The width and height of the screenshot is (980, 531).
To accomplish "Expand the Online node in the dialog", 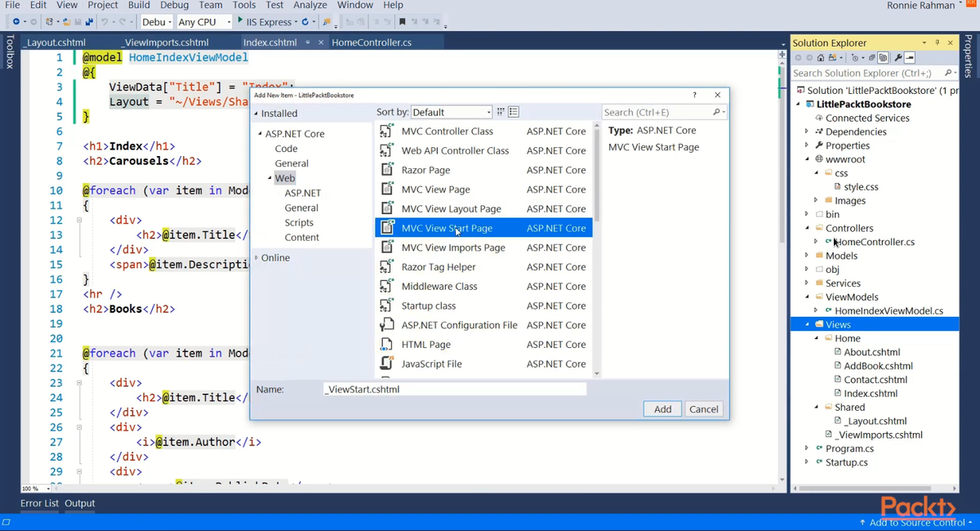I will coord(256,257).
